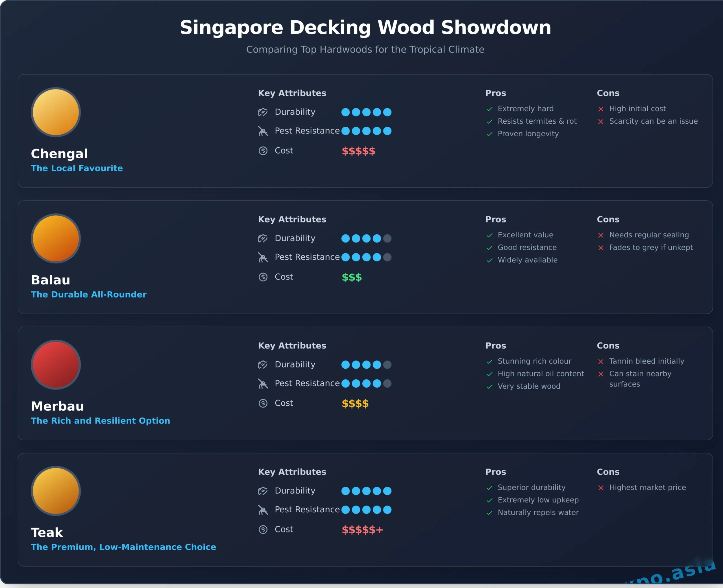The height and width of the screenshot is (588, 723).
Task: Click 'Comparing Top Hardwoods for the Tropical Climate'
Action: (365, 50)
